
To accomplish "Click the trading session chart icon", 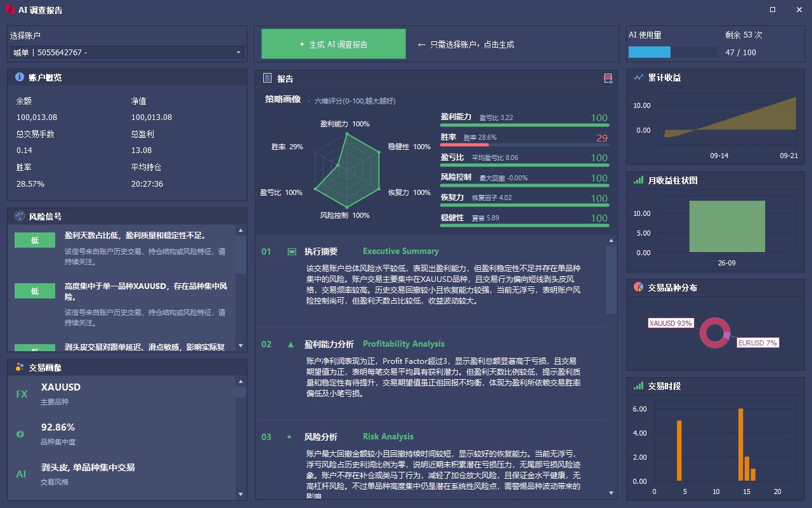I will point(638,385).
